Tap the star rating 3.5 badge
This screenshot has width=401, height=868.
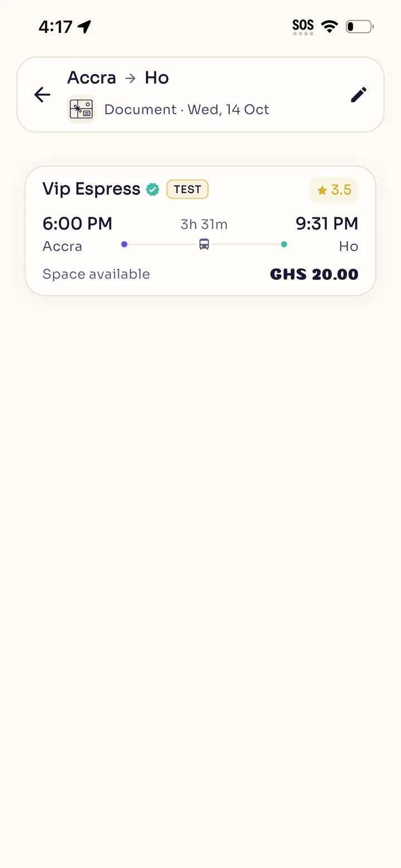pyautogui.click(x=334, y=190)
